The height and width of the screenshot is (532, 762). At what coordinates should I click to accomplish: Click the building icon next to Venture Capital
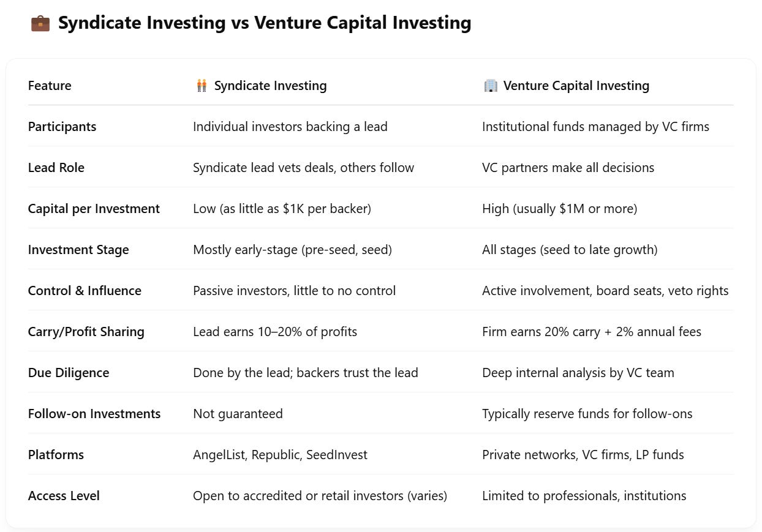491,86
